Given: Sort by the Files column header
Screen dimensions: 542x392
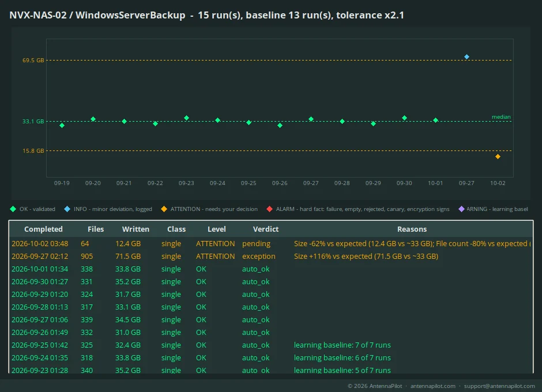Looking at the screenshot, I should tap(96, 229).
